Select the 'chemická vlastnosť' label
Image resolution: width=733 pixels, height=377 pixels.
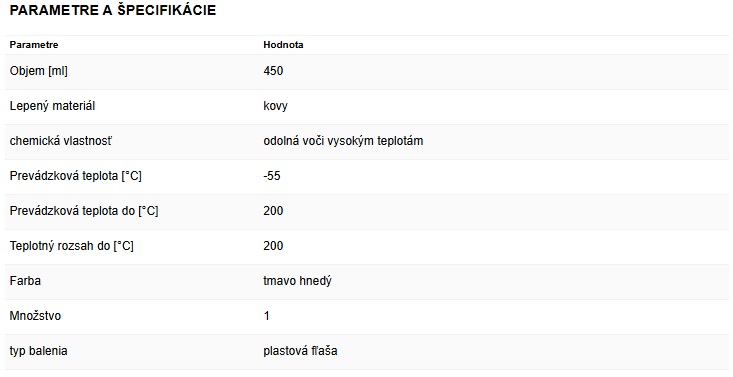(60, 141)
